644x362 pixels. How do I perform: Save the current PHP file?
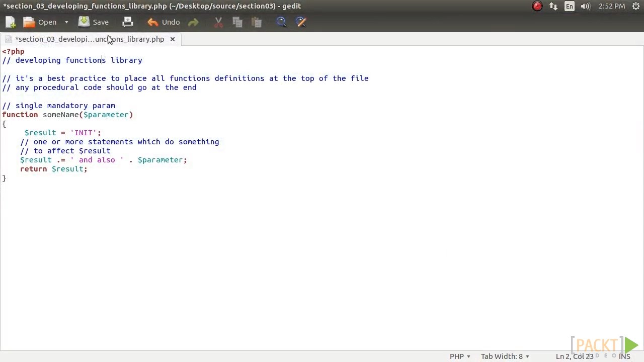point(94,22)
